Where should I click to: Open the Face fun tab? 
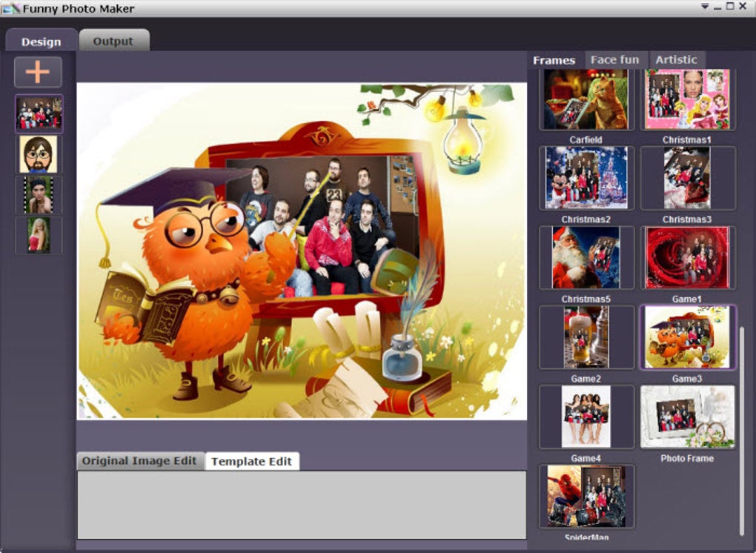click(614, 60)
